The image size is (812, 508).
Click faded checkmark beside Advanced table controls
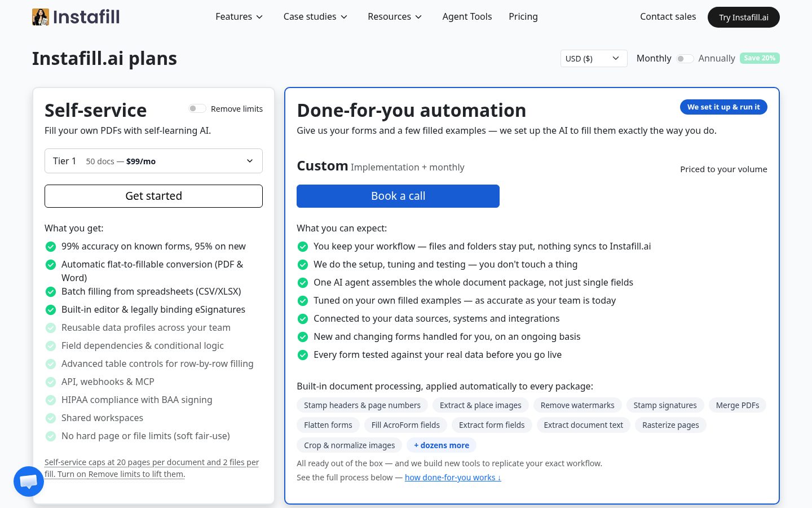[x=51, y=364]
